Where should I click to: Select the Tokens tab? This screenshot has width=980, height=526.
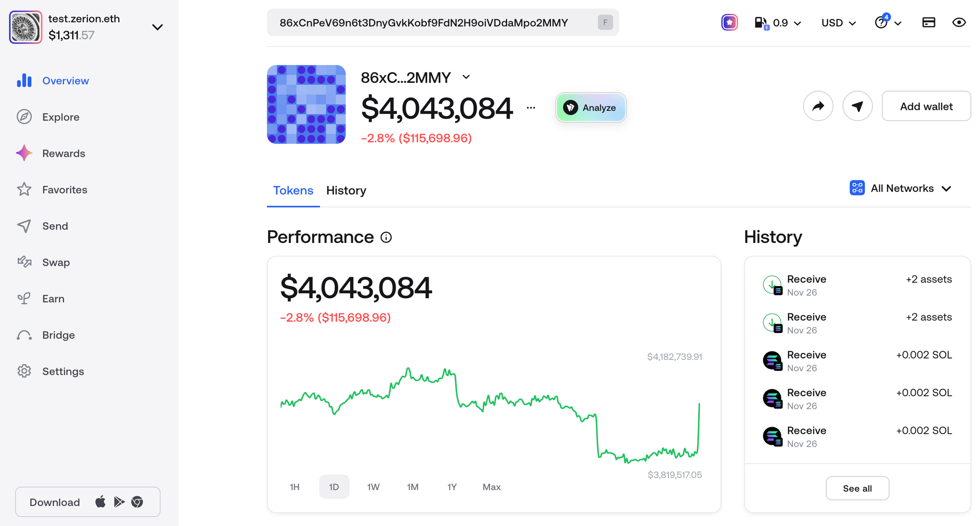click(293, 191)
